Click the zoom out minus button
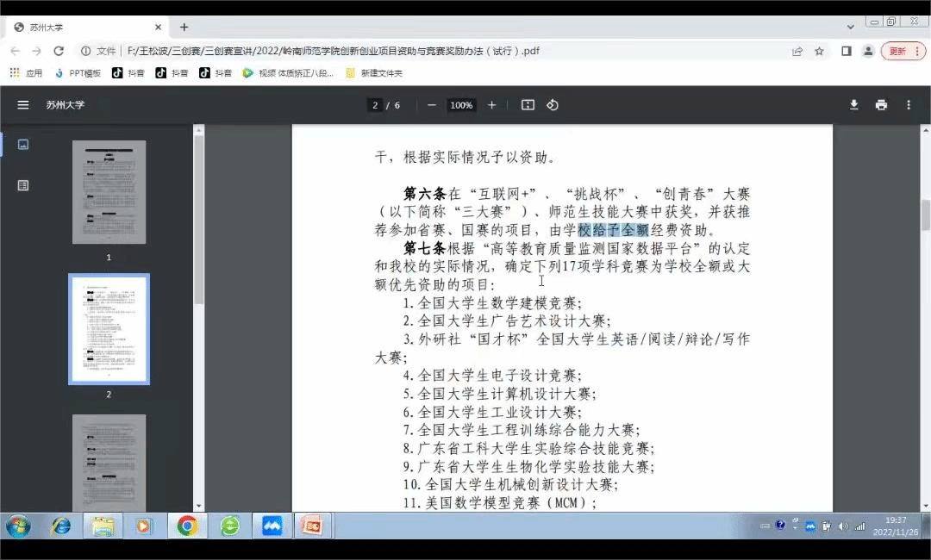 pyautogui.click(x=432, y=105)
